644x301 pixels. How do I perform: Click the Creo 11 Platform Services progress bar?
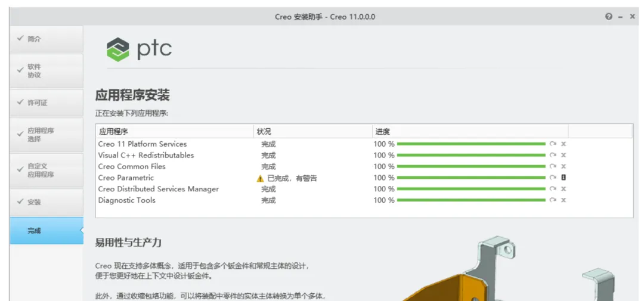pyautogui.click(x=471, y=144)
